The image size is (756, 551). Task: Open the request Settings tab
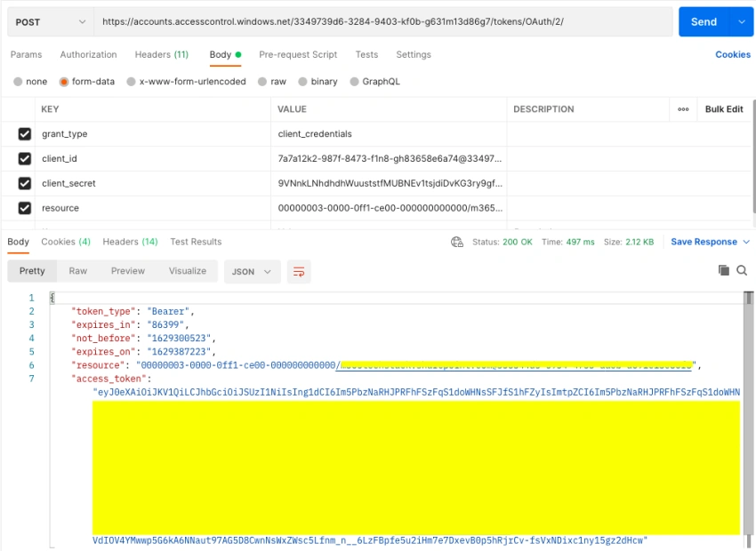pos(414,54)
